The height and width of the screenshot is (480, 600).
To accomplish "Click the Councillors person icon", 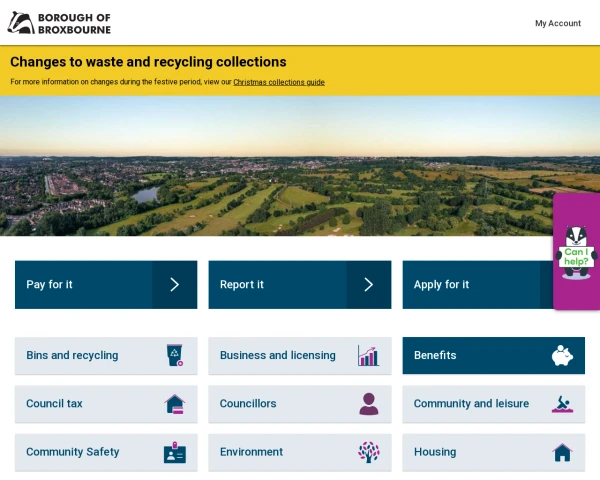I will [369, 404].
